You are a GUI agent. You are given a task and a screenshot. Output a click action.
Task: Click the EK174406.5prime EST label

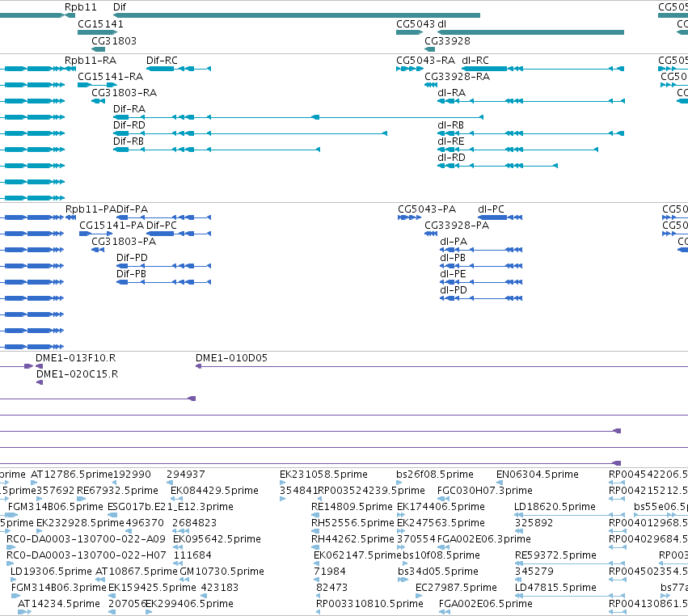pyautogui.click(x=441, y=507)
